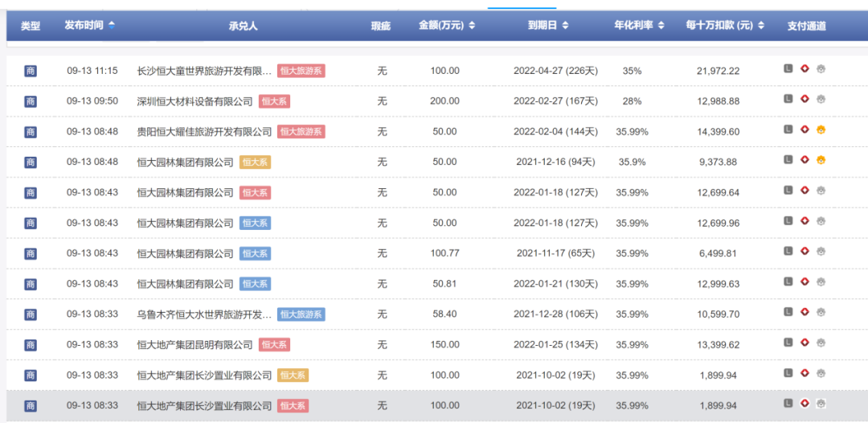The height and width of the screenshot is (423, 868).
Task: Sort by 到期日 using its arrow
Action: pos(565,26)
